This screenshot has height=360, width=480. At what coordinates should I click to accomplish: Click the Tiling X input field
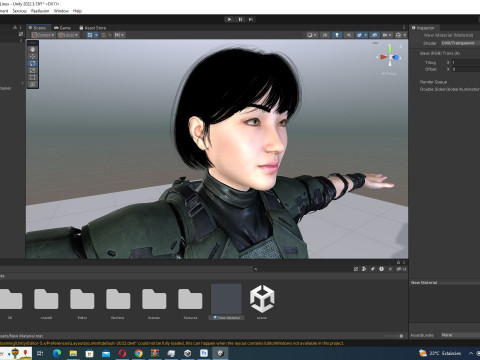(466, 62)
